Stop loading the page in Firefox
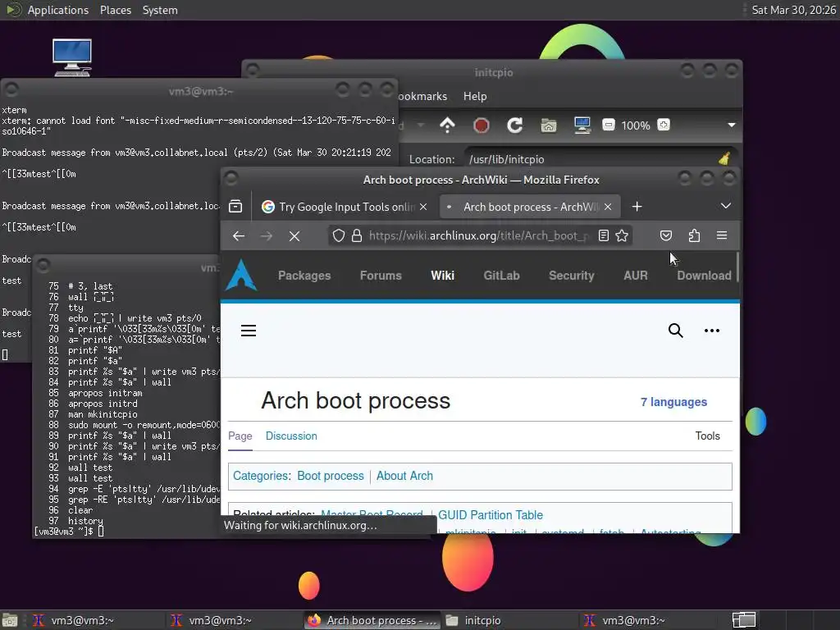The width and height of the screenshot is (840, 630). 294,235
